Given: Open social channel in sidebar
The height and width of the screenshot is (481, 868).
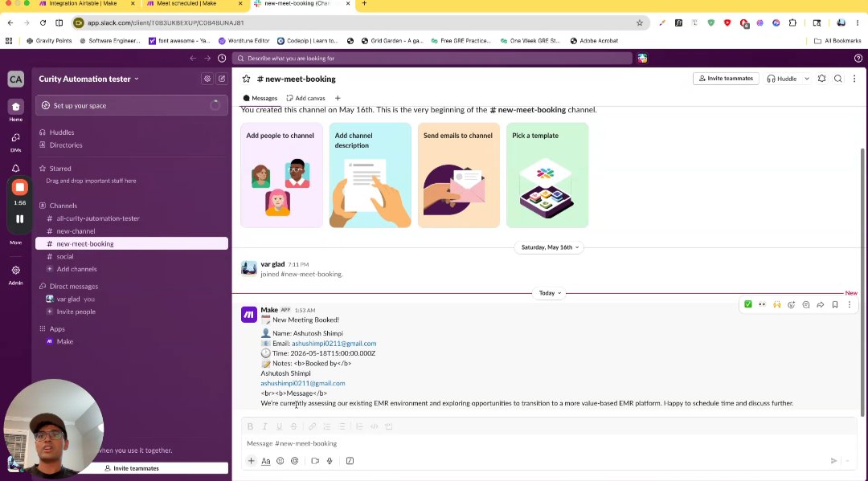Looking at the screenshot, I should pyautogui.click(x=131, y=256).
